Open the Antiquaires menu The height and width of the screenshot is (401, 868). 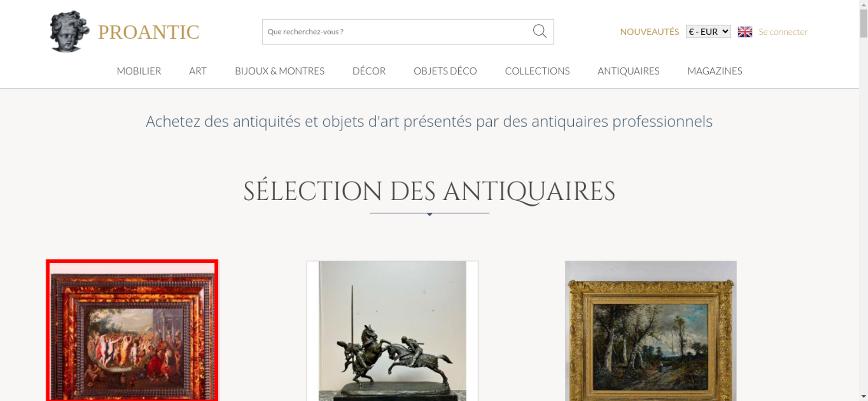(628, 71)
